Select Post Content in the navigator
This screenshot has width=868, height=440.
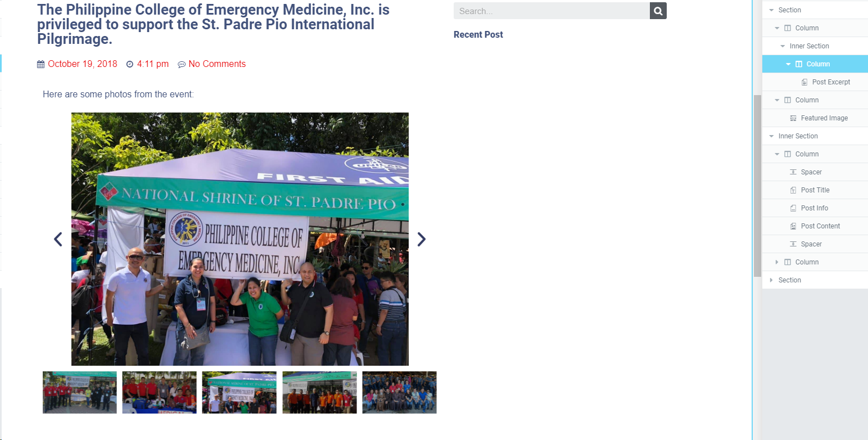click(x=815, y=226)
